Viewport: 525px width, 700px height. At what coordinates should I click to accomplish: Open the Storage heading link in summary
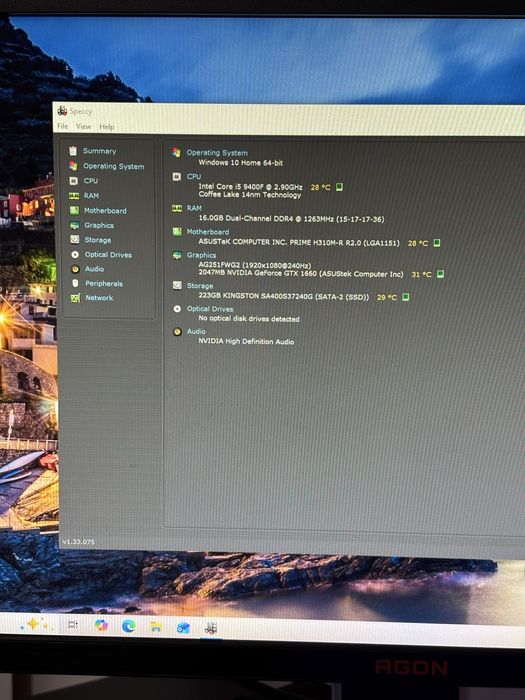(200, 286)
